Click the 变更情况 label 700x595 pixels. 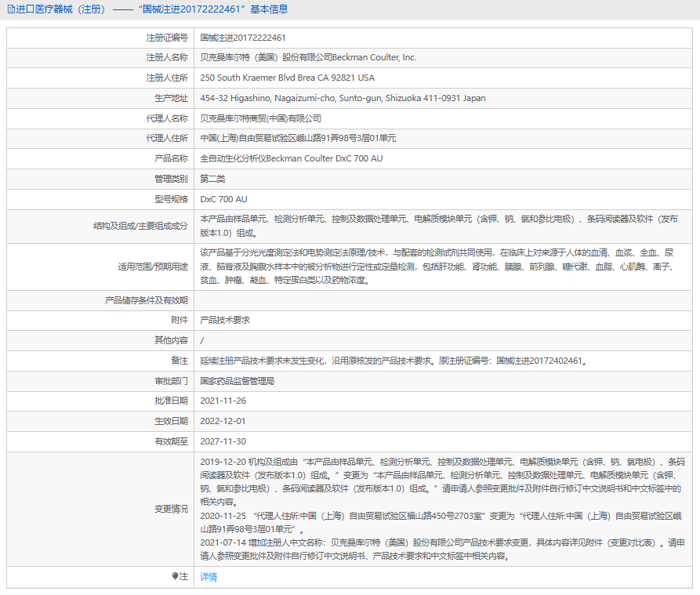(172, 509)
